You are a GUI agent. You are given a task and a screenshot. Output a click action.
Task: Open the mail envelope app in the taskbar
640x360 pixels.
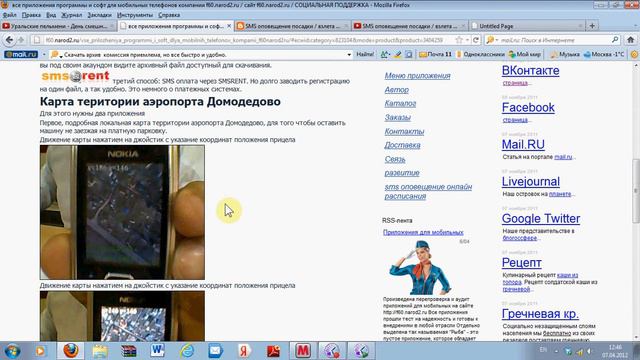click(x=215, y=351)
